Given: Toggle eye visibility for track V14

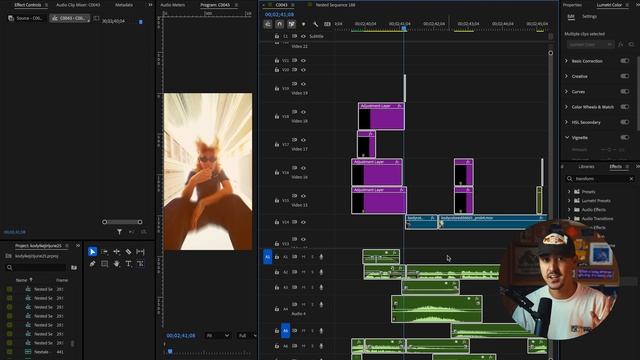Looking at the screenshot, I should [303, 222].
